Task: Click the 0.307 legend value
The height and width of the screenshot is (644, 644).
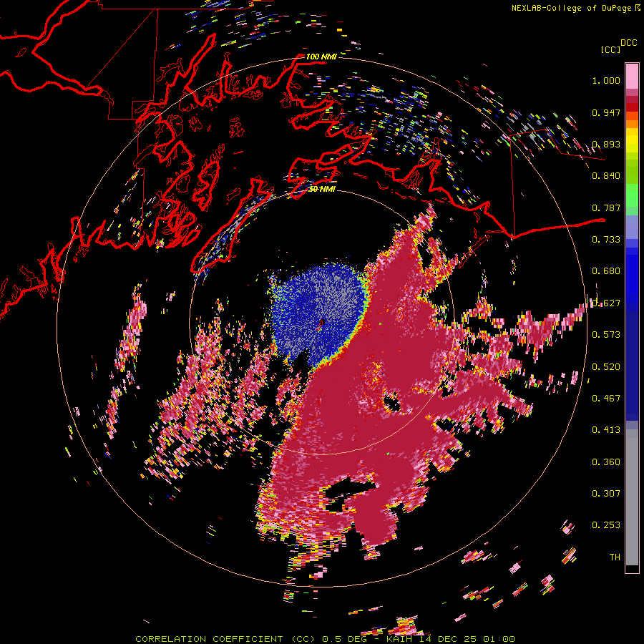Action: (606, 494)
